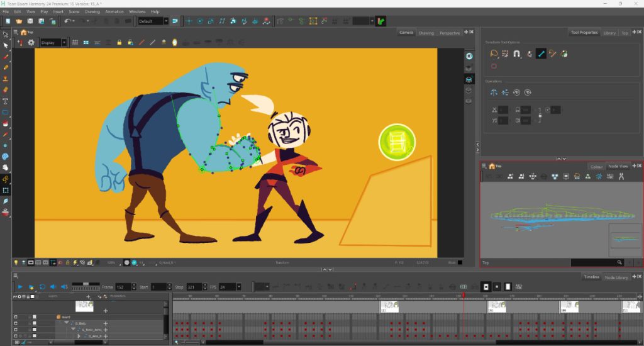
Task: Toggle the highlighted bone icon option in Tool Properties
Action: pyautogui.click(x=541, y=54)
